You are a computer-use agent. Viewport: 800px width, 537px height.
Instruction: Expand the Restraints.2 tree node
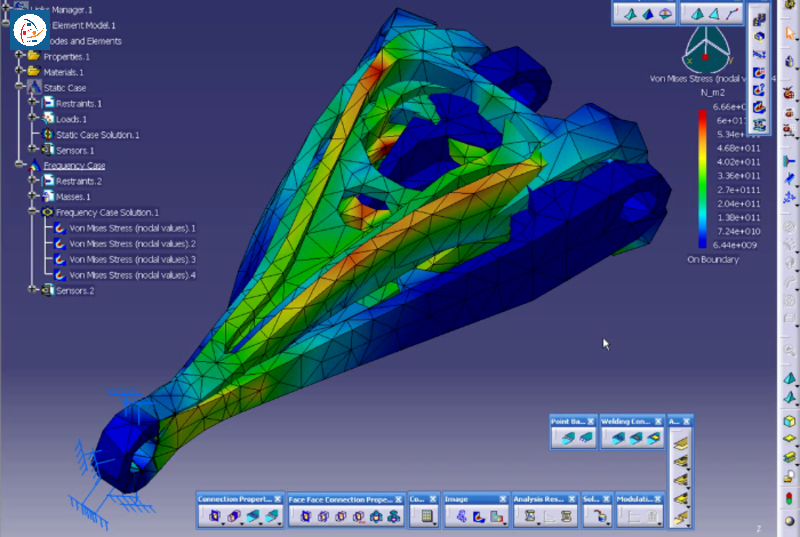[32, 179]
